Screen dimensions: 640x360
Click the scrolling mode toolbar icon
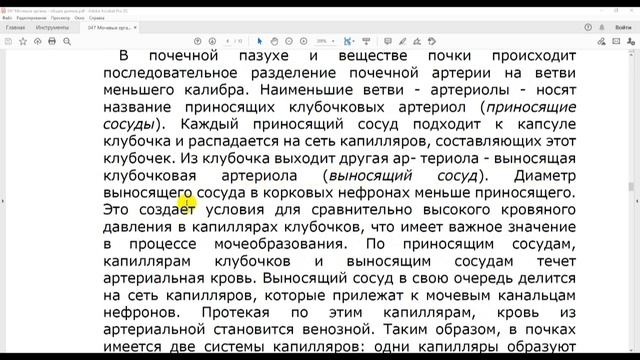pyautogui.click(x=366, y=41)
